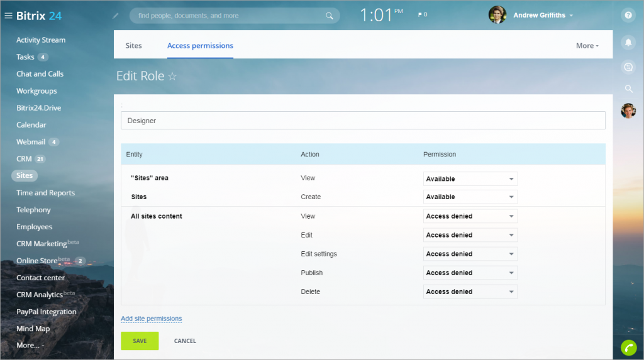This screenshot has height=360, width=644.
Task: Click the search icon in right panel
Action: [628, 89]
